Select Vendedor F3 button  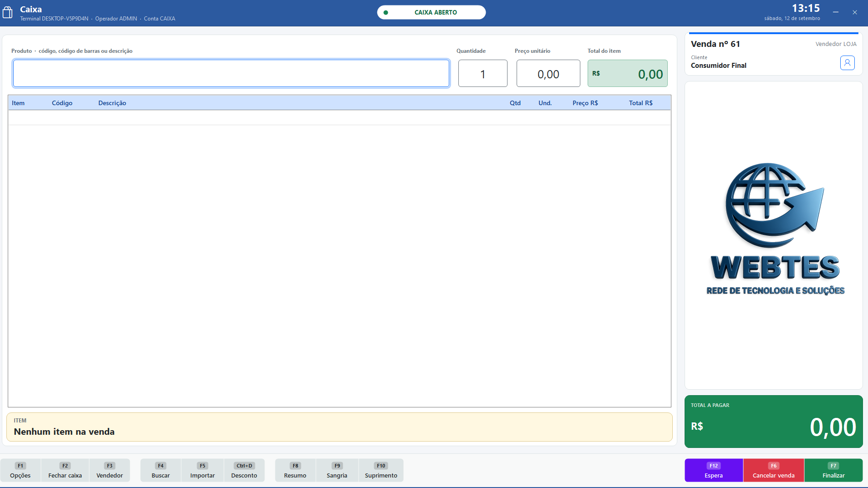point(110,470)
